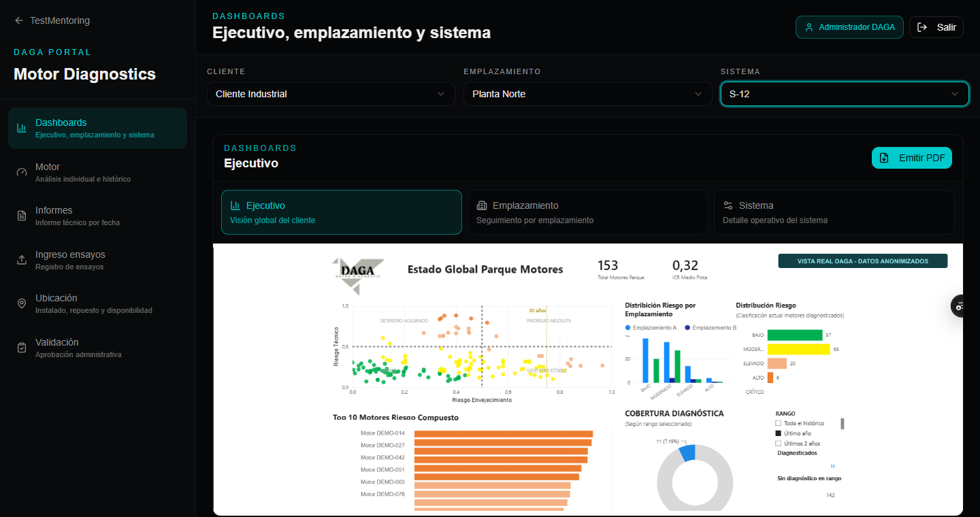
Task: Click the Administrador DAGA profile button
Action: [x=849, y=27]
